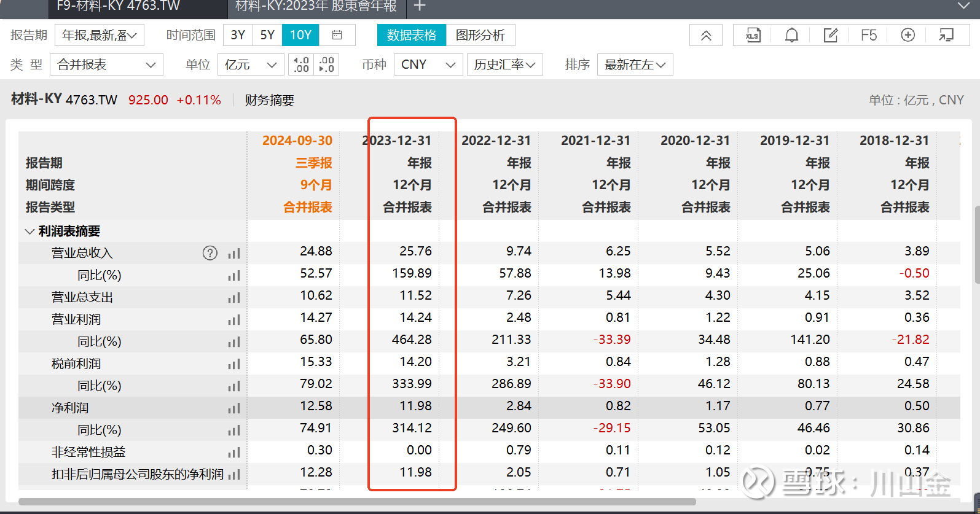Switch to 数据表格 view
This screenshot has height=514, width=980.
coord(412,35)
